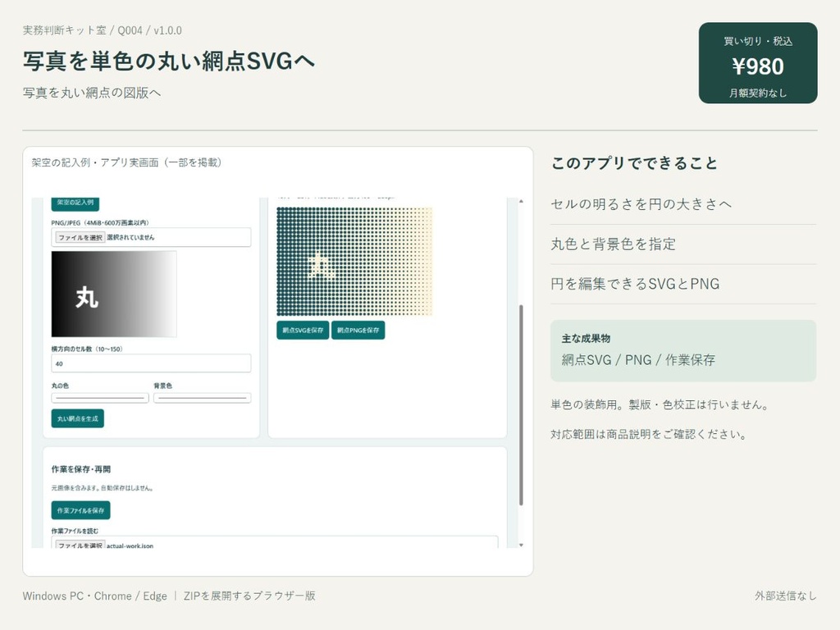
Task: Click the label PNG/JPEG（4MiB・600万画素以内）
Action: pos(100,223)
